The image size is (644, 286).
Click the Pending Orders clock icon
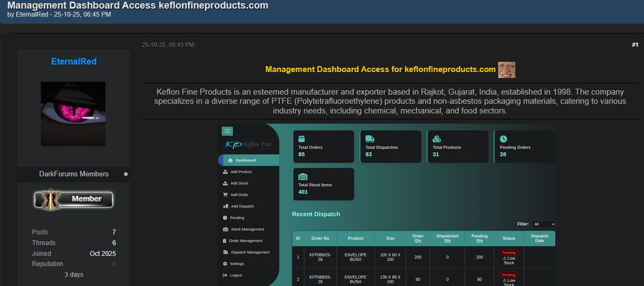tap(504, 139)
